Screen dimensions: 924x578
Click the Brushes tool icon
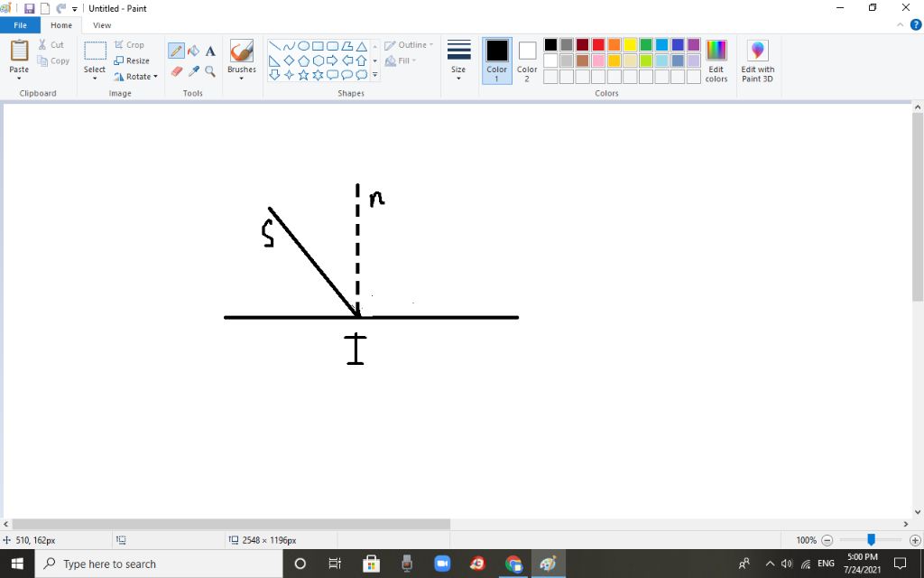(242, 51)
